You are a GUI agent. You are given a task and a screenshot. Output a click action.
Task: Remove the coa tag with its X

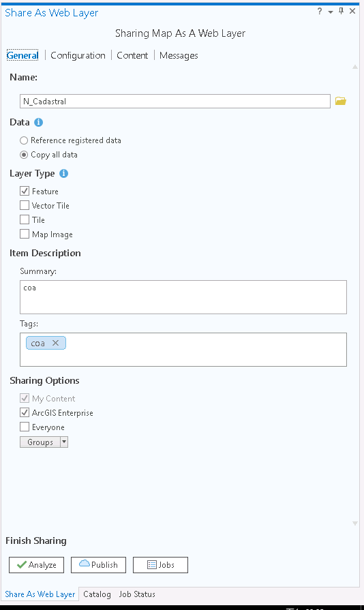pos(56,343)
